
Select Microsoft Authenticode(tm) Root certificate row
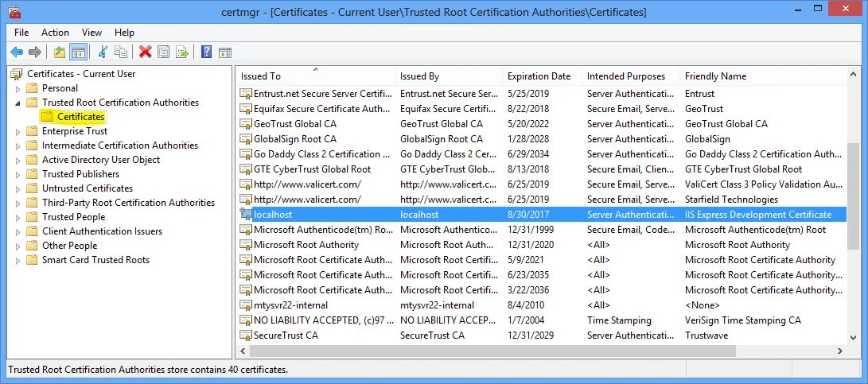[541, 230]
